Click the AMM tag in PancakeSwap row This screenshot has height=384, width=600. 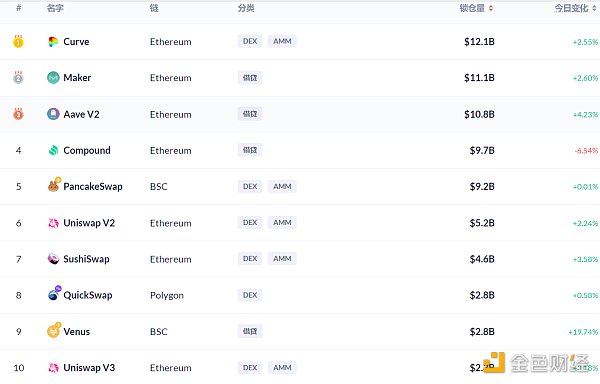point(282,186)
